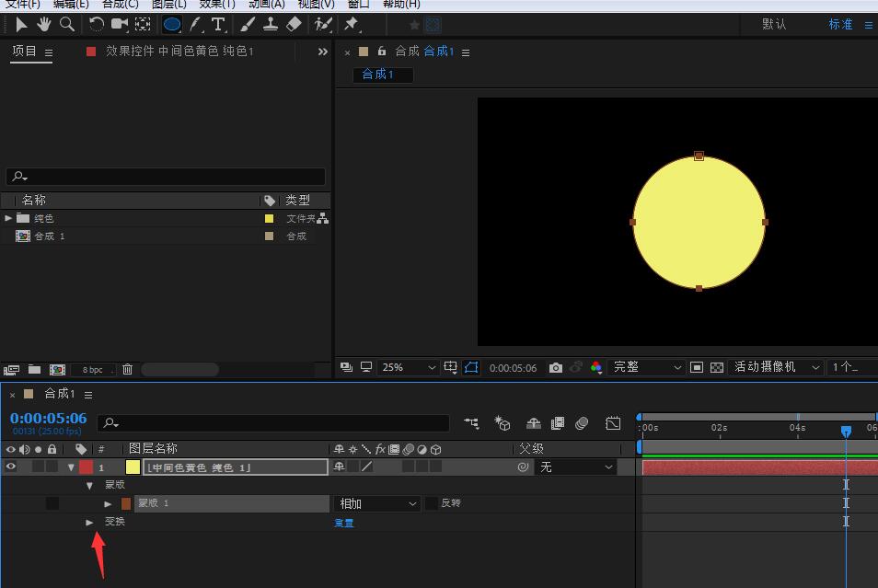
Task: Select the Eraser tool
Action: click(294, 24)
